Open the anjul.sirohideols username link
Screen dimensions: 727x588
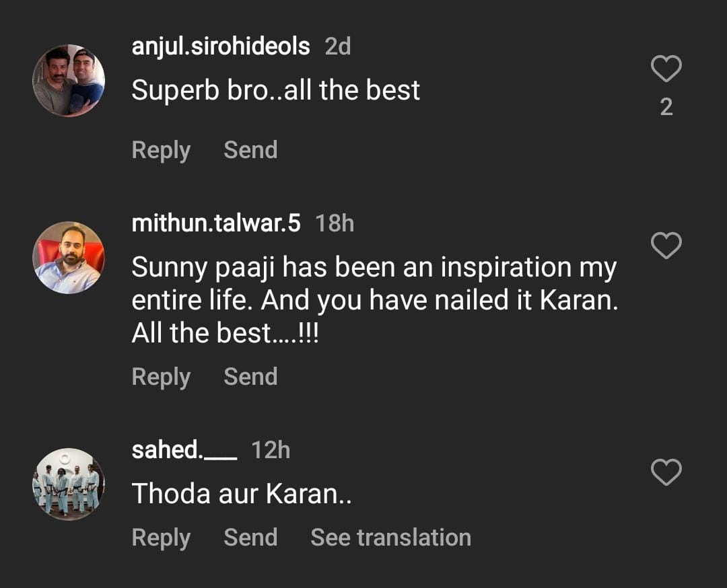[221, 47]
